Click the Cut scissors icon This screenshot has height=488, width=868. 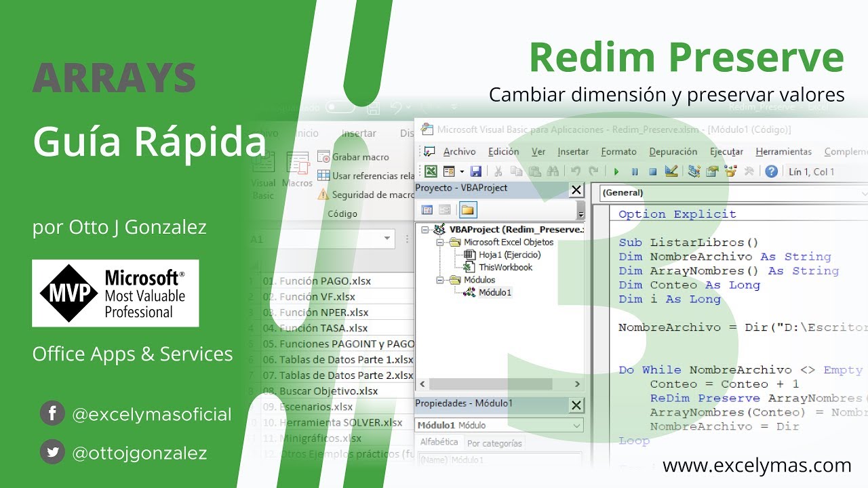click(498, 171)
